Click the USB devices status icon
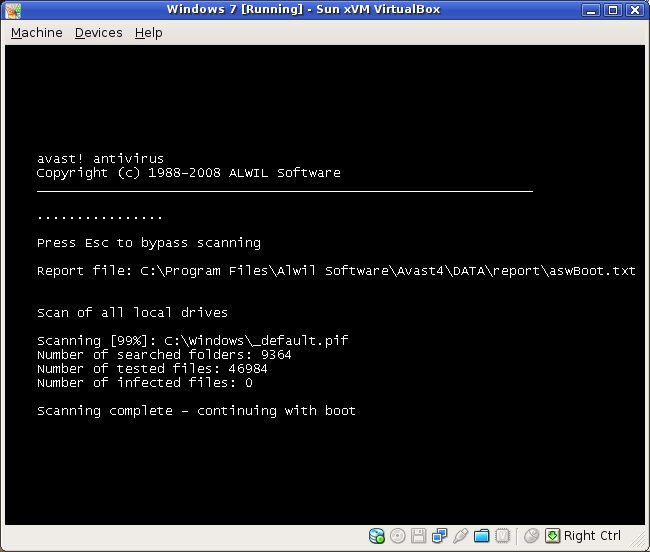 461,536
